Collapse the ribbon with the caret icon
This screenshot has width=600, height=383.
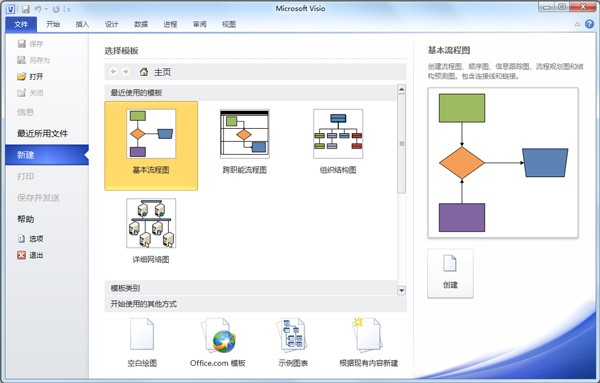(577, 24)
